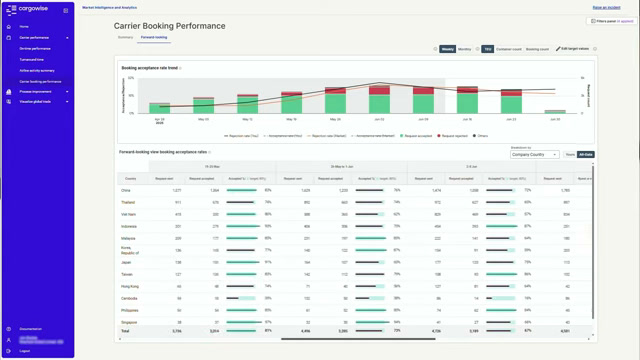Click Logout
The width and height of the screenshot is (640, 360).
(x=24, y=351)
